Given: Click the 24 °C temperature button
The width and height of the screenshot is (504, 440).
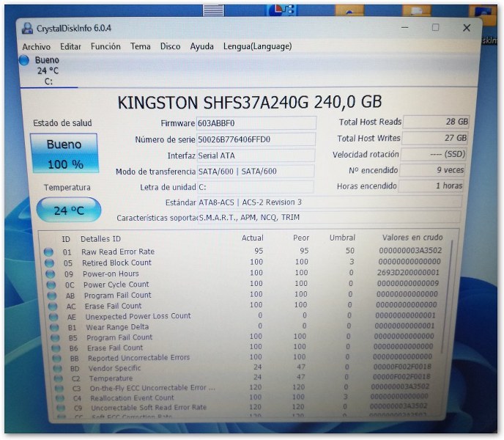Looking at the screenshot, I should click(x=68, y=210).
